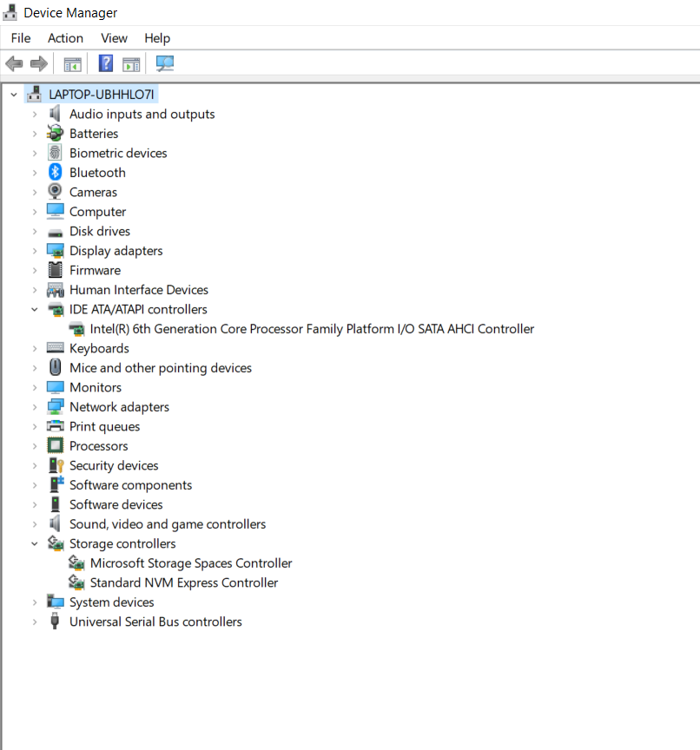This screenshot has width=700, height=750.
Task: Open the File menu
Action: [x=20, y=38]
